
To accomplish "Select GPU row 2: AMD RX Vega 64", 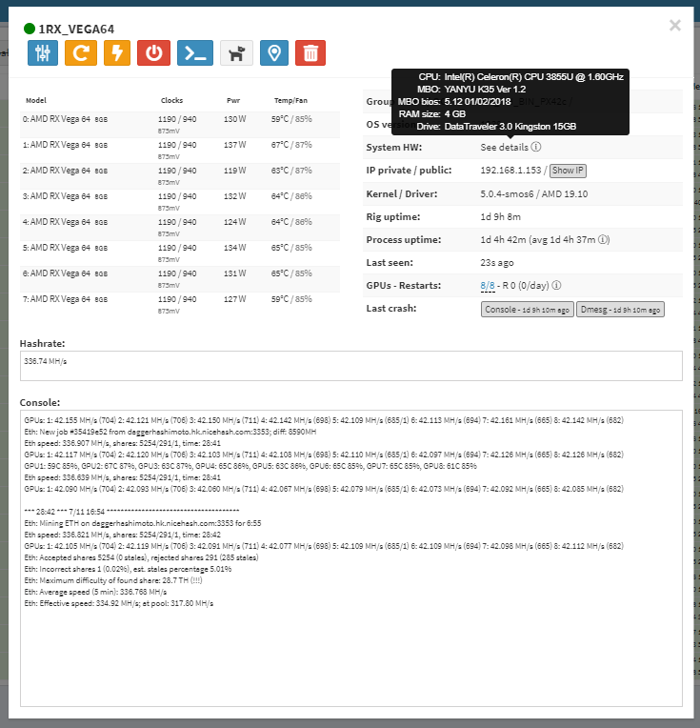I will coord(180,176).
